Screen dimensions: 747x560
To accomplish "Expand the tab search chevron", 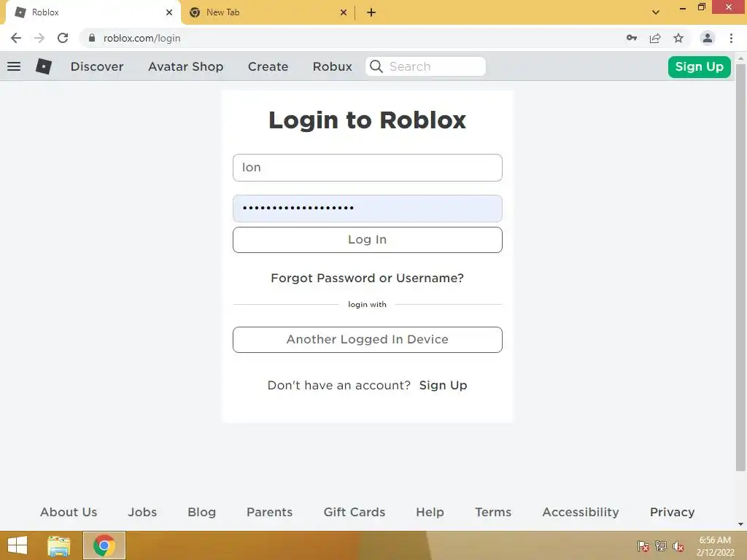I will (656, 12).
